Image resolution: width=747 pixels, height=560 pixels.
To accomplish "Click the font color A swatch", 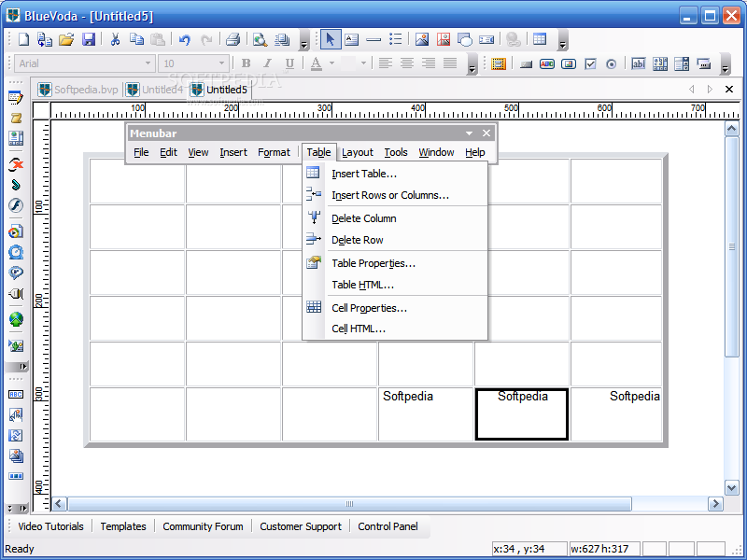I will pos(317,63).
